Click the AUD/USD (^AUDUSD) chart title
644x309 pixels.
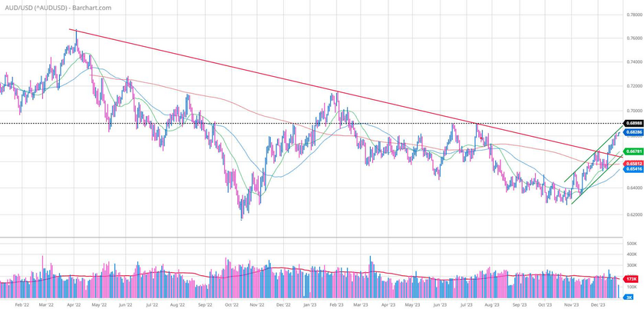click(57, 7)
